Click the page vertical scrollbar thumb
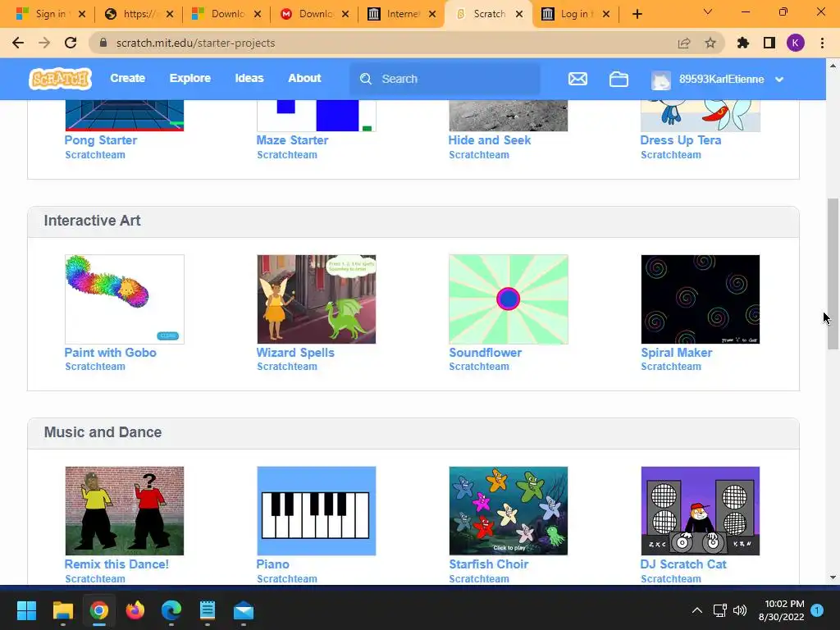This screenshot has height=630, width=840. [833, 274]
